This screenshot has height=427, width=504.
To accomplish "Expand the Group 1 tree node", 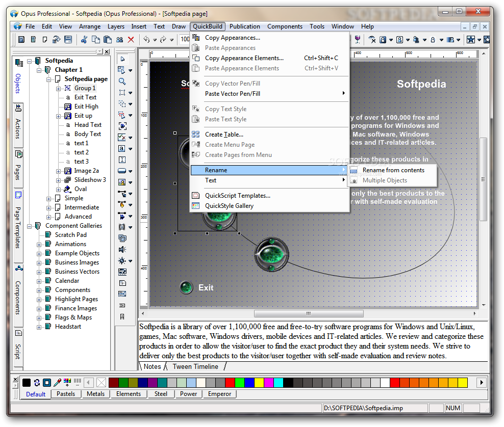I will [58, 89].
